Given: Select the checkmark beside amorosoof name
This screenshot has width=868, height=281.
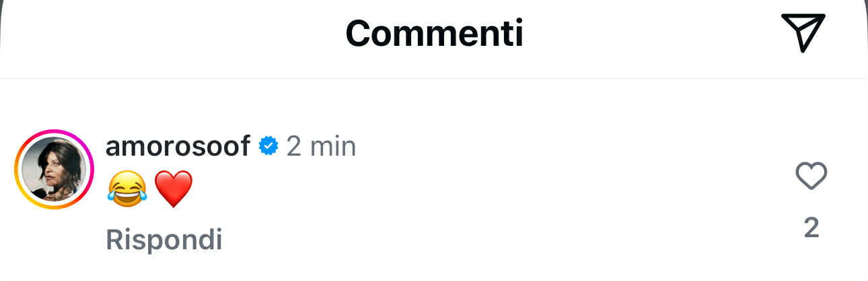Looking at the screenshot, I should [268, 146].
